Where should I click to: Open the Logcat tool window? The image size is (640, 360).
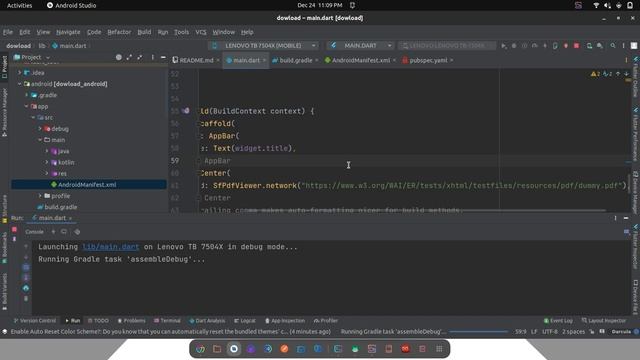pyautogui.click(x=244, y=320)
